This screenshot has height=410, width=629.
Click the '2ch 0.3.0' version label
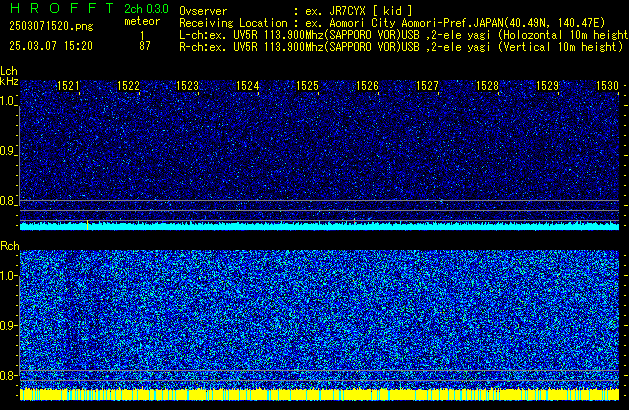[146, 8]
